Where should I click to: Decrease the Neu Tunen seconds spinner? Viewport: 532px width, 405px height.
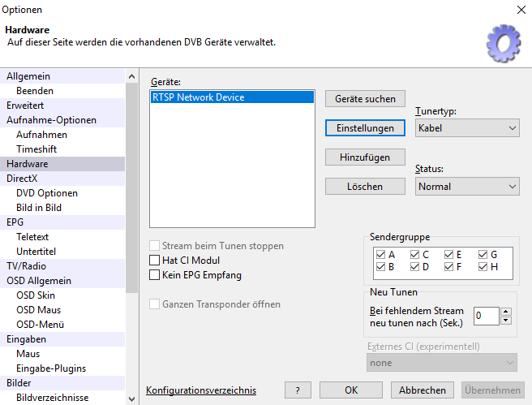(506, 321)
